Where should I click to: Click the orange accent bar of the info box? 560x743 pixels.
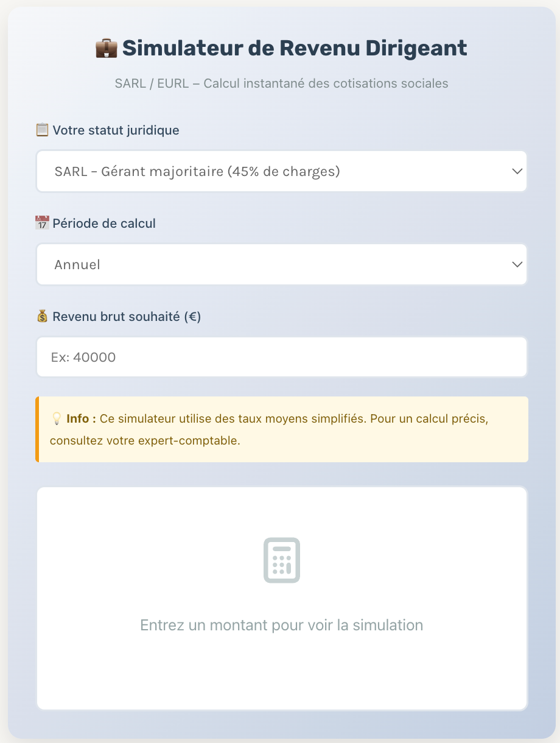[x=38, y=429]
